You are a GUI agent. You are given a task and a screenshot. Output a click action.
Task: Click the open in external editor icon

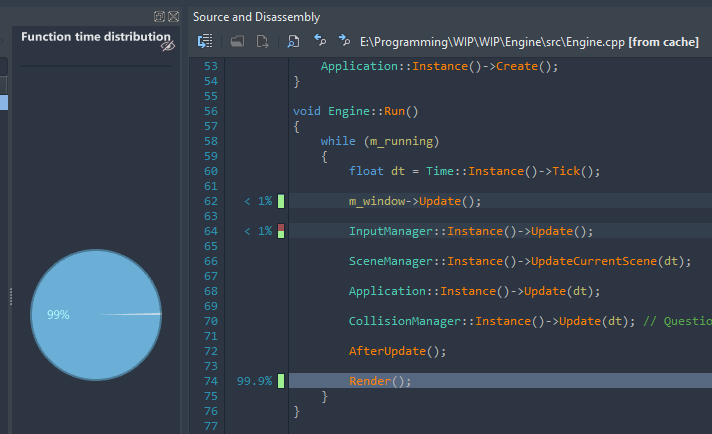coord(262,41)
